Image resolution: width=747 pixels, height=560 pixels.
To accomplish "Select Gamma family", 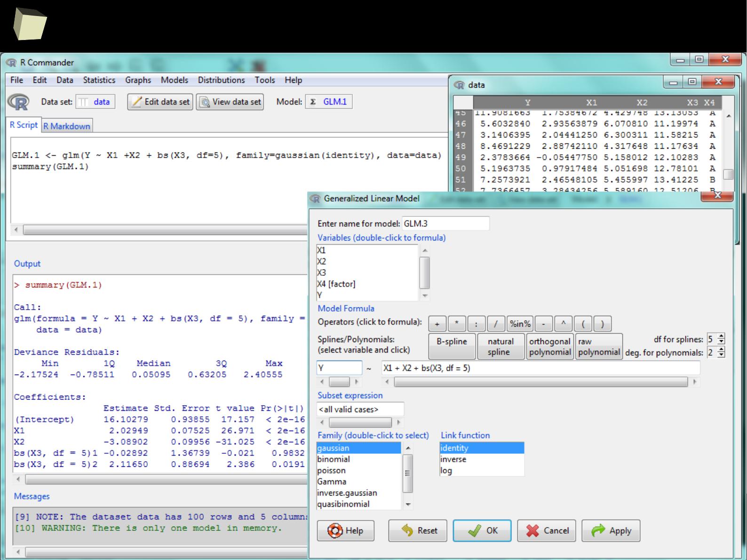I will click(x=359, y=481).
